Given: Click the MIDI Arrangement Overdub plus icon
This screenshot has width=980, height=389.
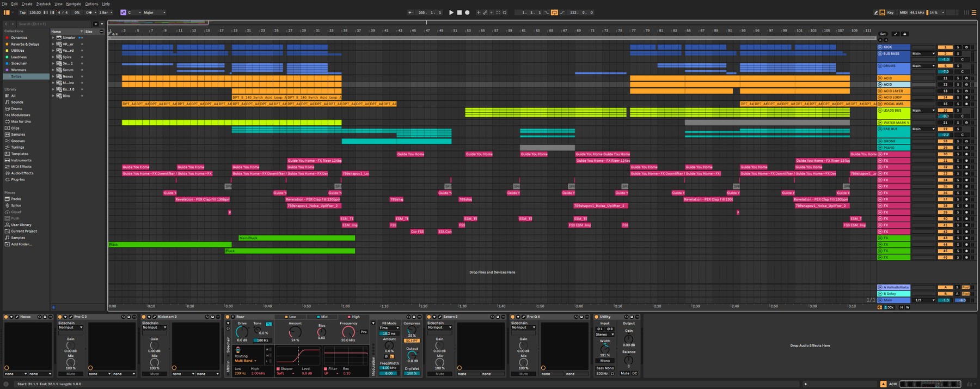Looking at the screenshot, I should [x=479, y=13].
